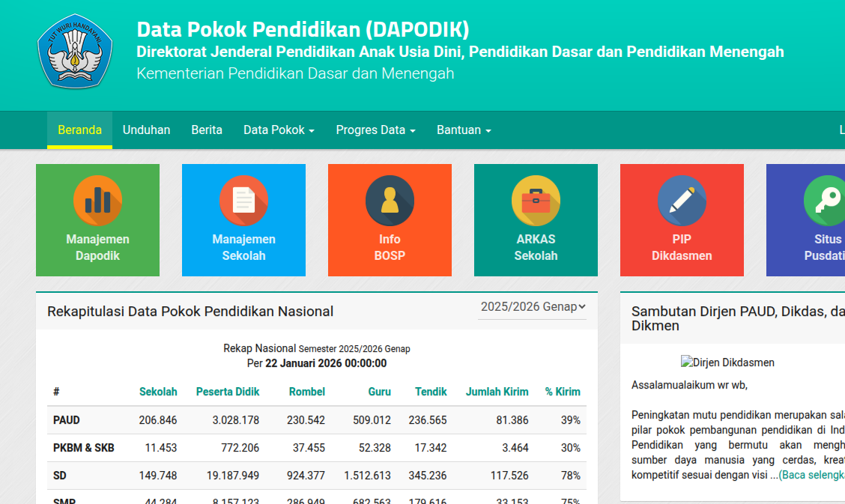This screenshot has width=845, height=504.
Task: Switch to the Unduhan menu item
Action: pyautogui.click(x=146, y=130)
